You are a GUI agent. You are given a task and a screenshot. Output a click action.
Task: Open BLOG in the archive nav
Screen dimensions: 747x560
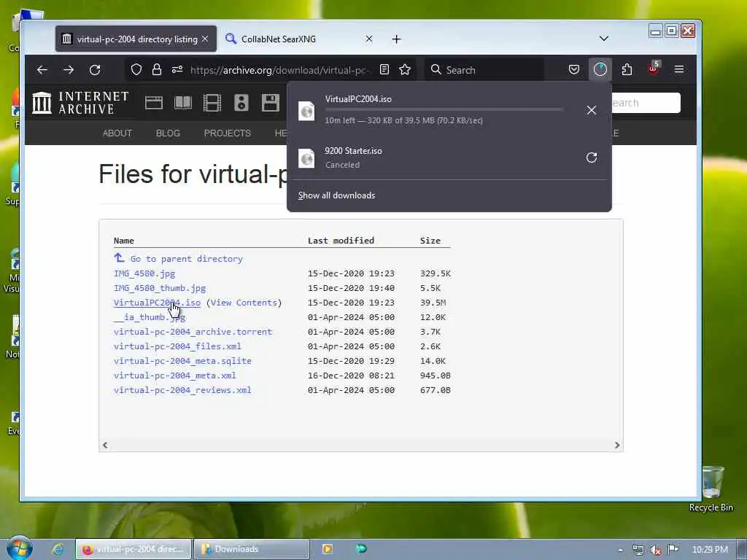coord(169,133)
